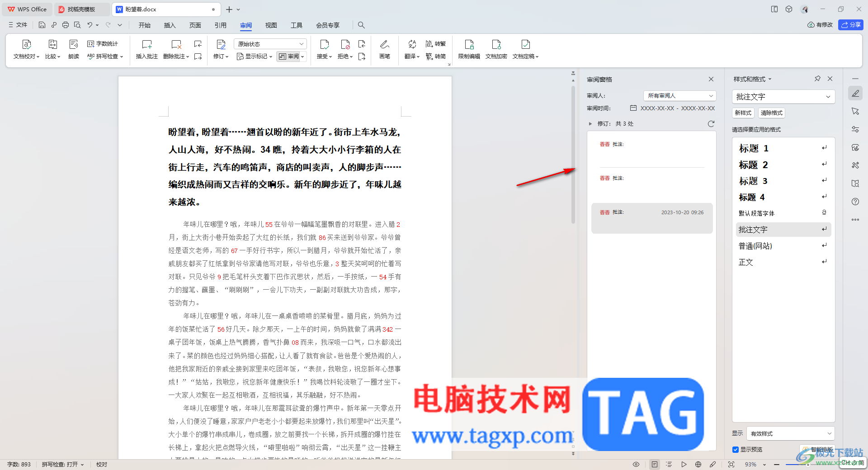This screenshot has height=470, width=868.
Task: Click the 清除格式 button
Action: click(772, 113)
